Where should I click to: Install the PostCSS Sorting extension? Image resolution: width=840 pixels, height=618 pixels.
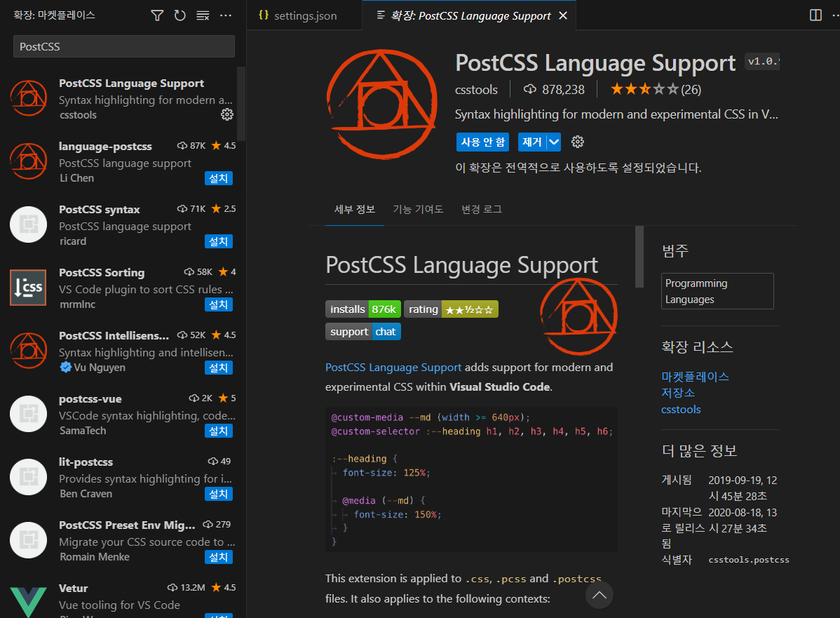(x=219, y=304)
